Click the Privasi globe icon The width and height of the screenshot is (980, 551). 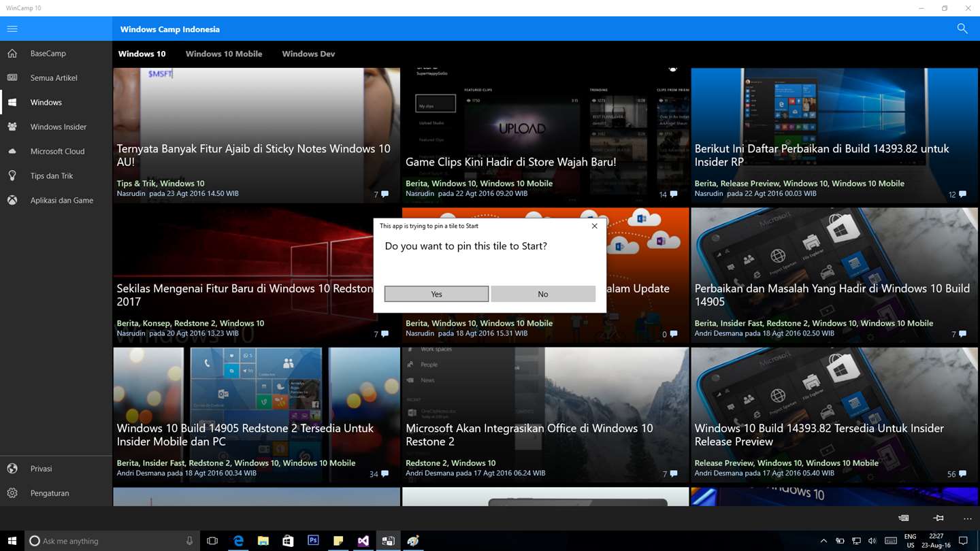tap(12, 469)
